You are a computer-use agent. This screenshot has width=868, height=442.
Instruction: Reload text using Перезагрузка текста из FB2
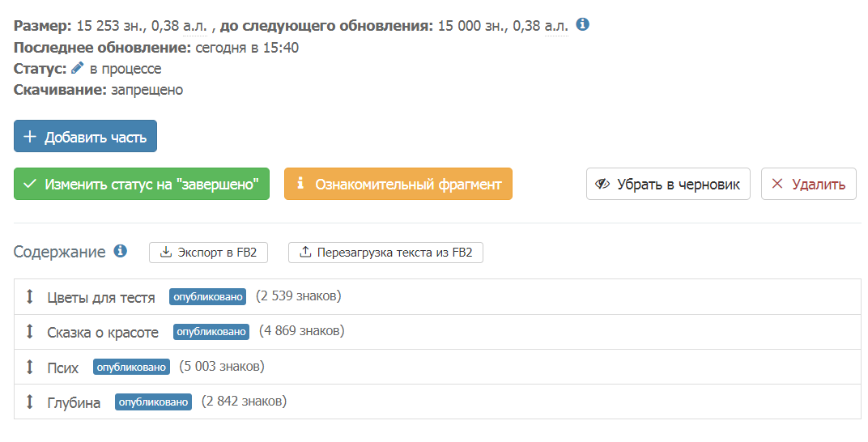[x=386, y=253]
